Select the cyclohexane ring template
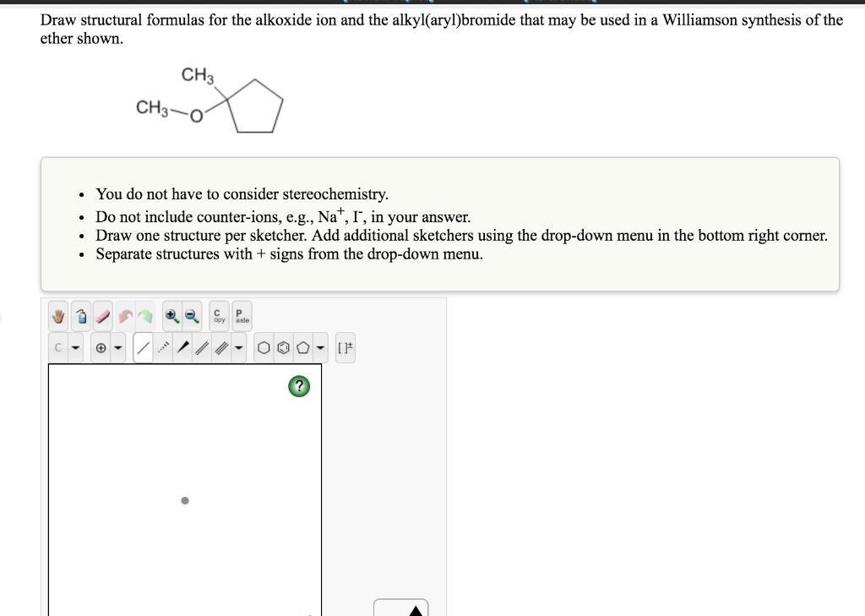The width and height of the screenshot is (865, 616). coord(264,347)
